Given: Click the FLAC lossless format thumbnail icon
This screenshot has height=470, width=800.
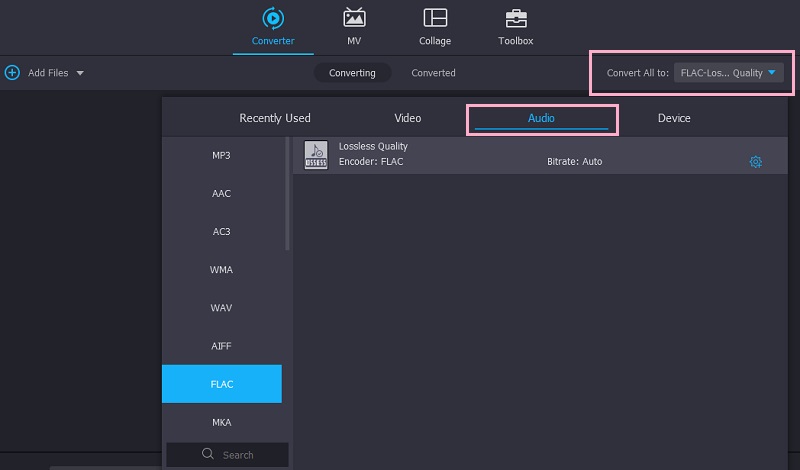Looking at the screenshot, I should coord(316,155).
